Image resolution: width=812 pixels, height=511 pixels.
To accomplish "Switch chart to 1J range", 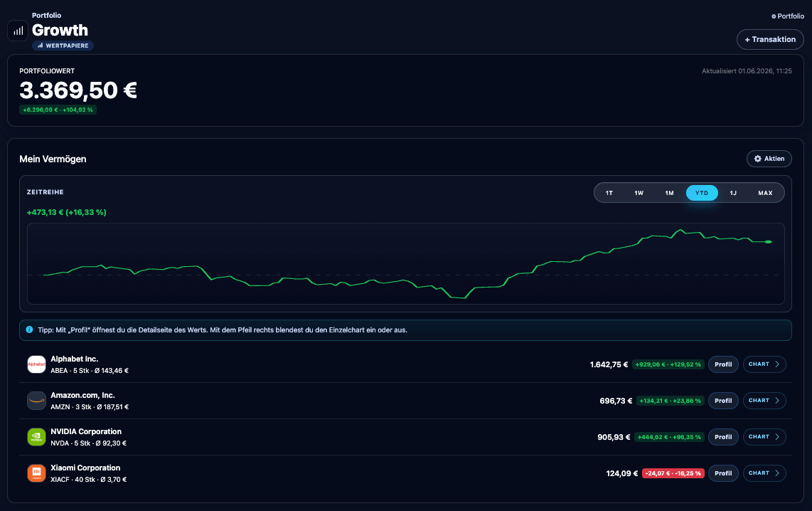I will tap(733, 193).
